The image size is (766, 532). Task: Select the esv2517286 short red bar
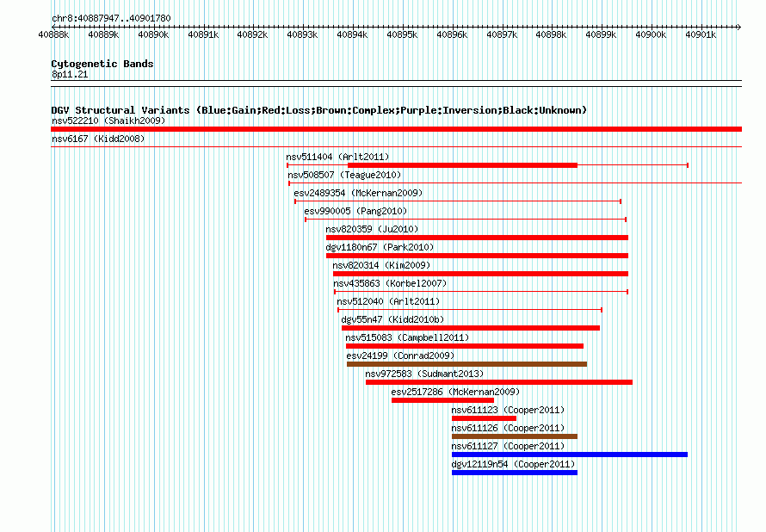[x=442, y=400]
